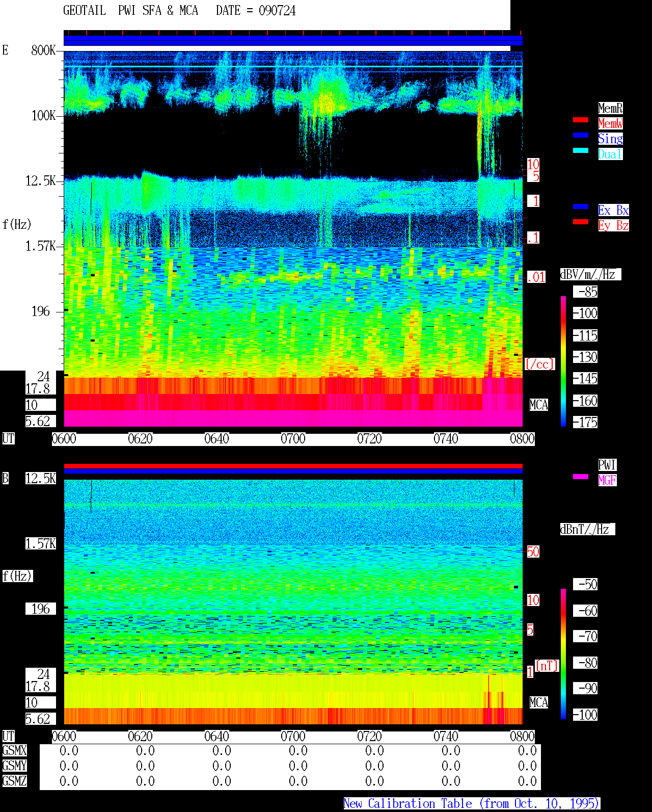Click the dBnT/√Hz color scale bar
Image resolution: width=652 pixels, height=812 pixels.
point(563,654)
